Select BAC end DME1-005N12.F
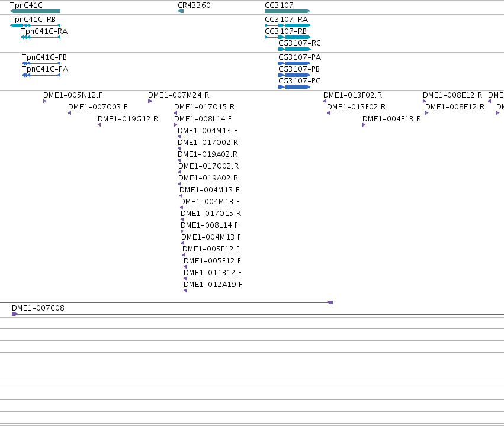 click(x=73, y=95)
